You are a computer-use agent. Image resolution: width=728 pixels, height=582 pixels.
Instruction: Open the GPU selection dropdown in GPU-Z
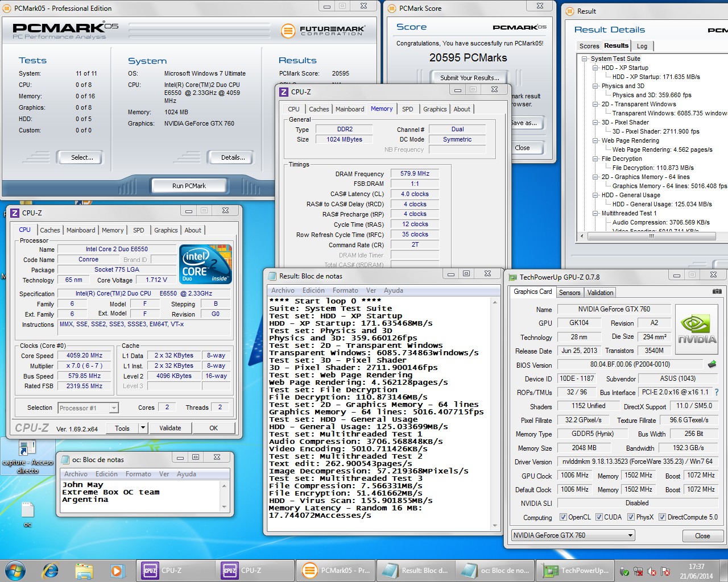click(630, 535)
